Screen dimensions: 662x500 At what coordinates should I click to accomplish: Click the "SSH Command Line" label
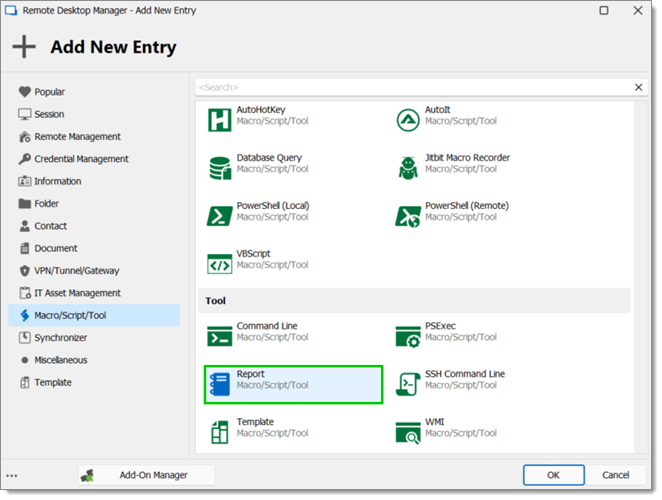click(464, 374)
